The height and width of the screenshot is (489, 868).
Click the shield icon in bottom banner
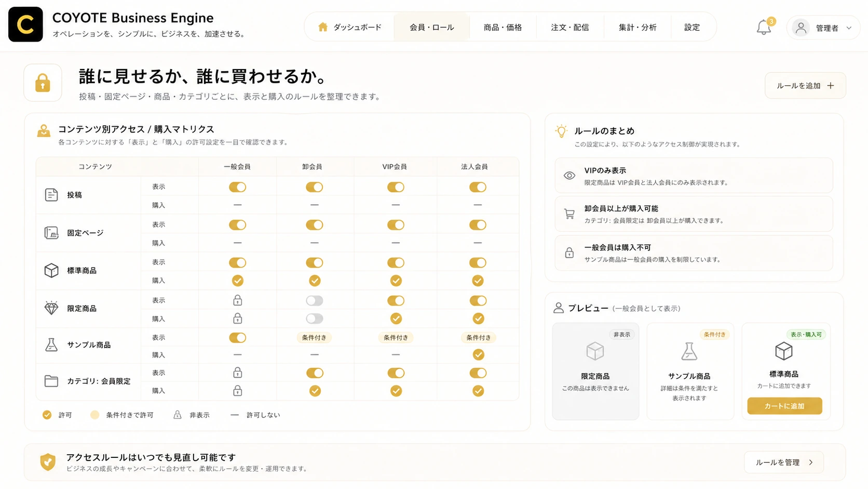(x=48, y=461)
